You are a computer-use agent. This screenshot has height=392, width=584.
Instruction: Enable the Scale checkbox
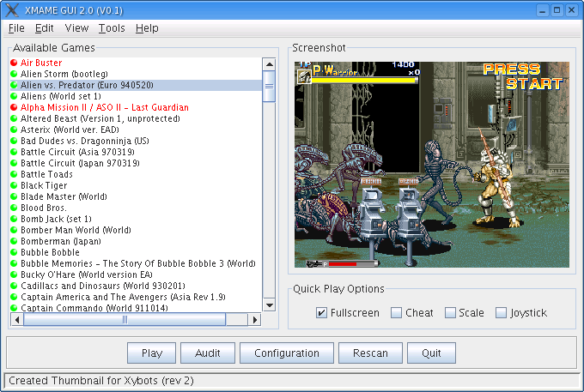tap(450, 313)
